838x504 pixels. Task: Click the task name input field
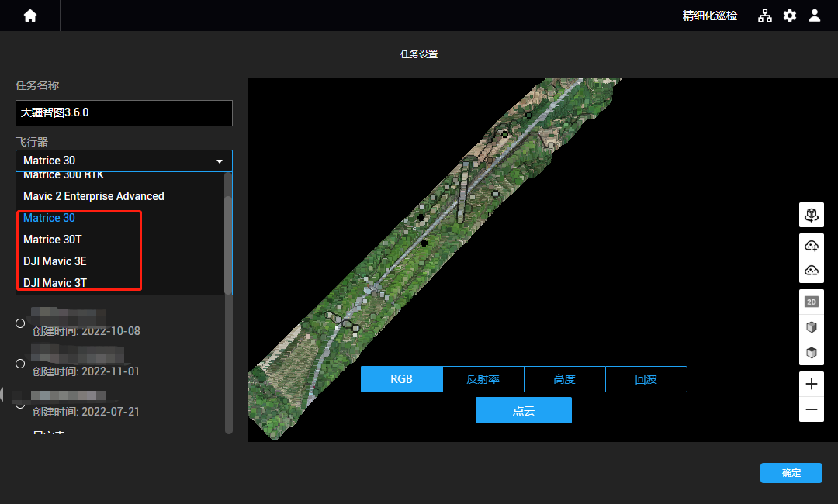[124, 112]
